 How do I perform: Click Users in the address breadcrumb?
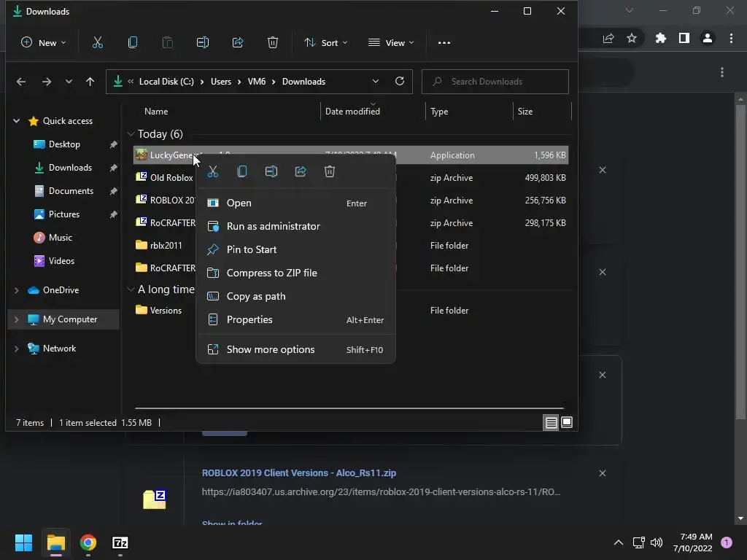(x=221, y=82)
